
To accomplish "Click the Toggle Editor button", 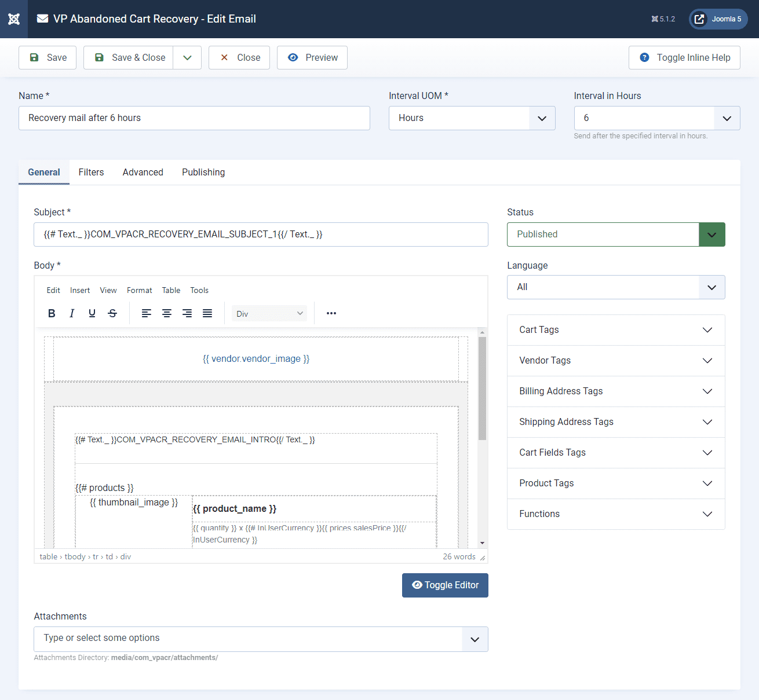I will coord(445,585).
